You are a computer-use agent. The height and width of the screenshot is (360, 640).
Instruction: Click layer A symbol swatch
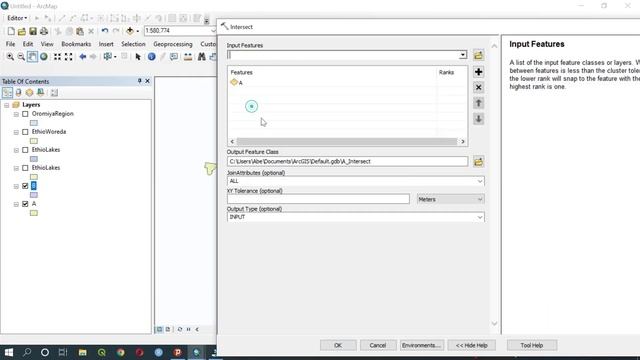34,213
